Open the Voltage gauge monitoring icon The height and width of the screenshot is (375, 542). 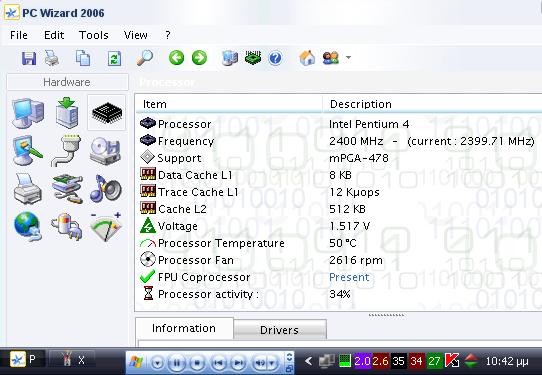[x=106, y=226]
